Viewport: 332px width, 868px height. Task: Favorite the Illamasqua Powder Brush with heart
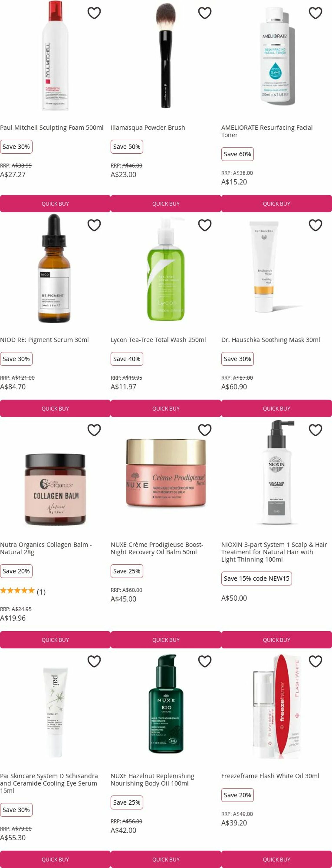[205, 13]
